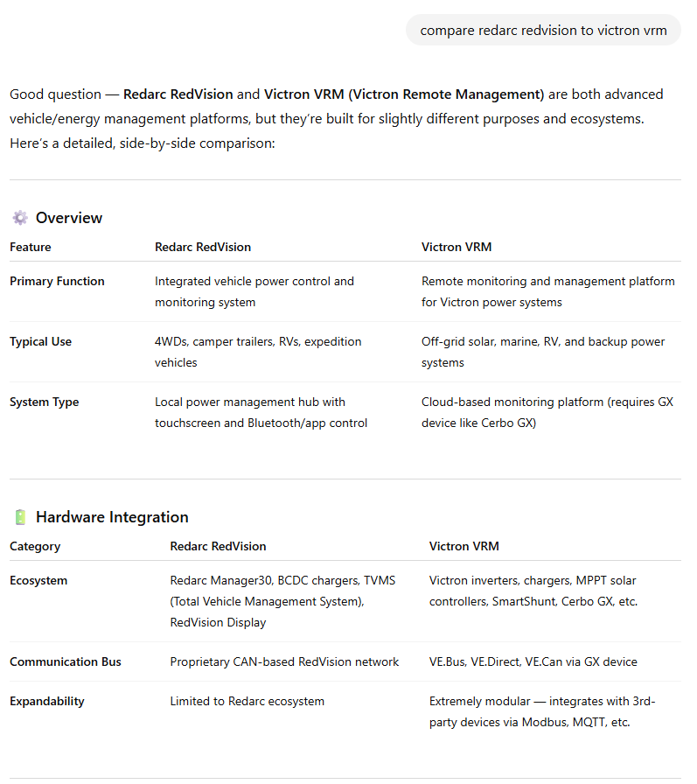Select the Ecosystem row label
The height and width of the screenshot is (784, 697).
38,580
